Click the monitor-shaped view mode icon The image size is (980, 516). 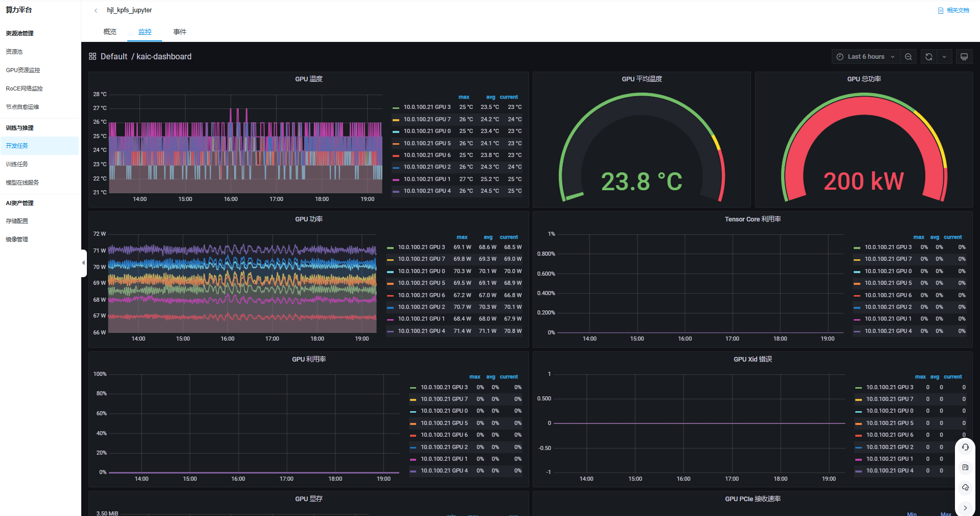tap(964, 57)
